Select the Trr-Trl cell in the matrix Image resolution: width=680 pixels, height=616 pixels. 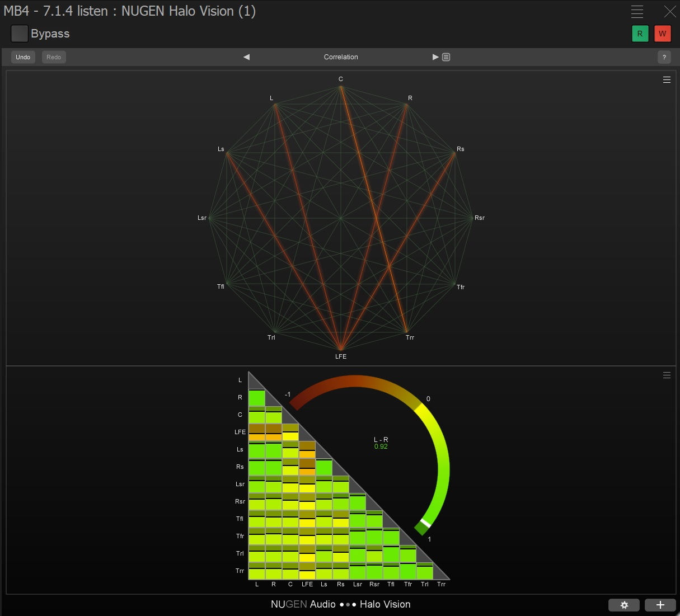click(425, 571)
